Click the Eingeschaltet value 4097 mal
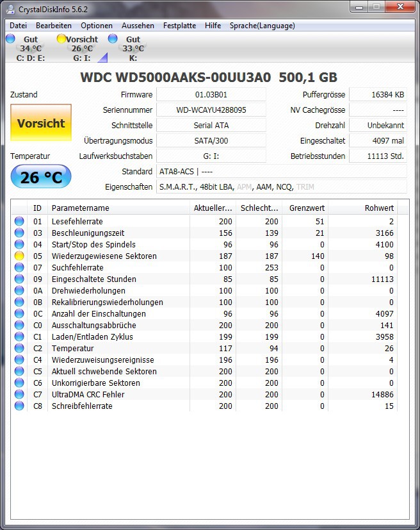Screen dimensions: 420x530 [378, 140]
